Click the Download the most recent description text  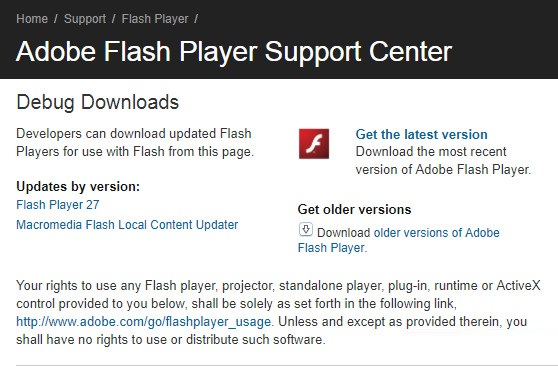tap(443, 160)
